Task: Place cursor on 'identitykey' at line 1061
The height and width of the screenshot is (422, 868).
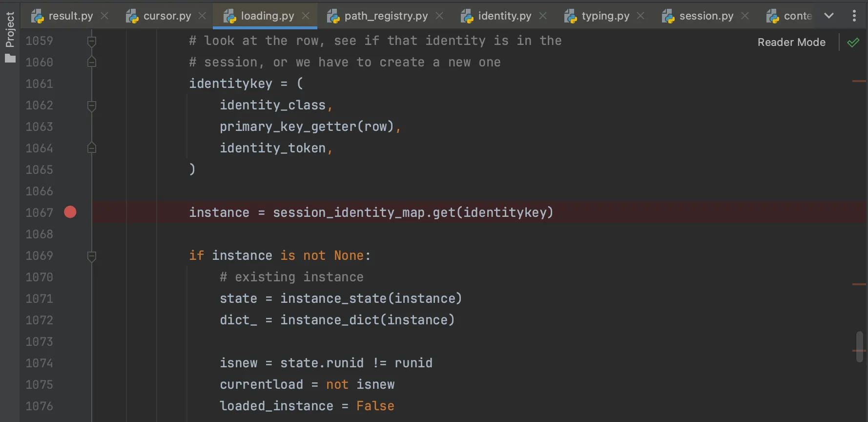Action: click(x=230, y=84)
